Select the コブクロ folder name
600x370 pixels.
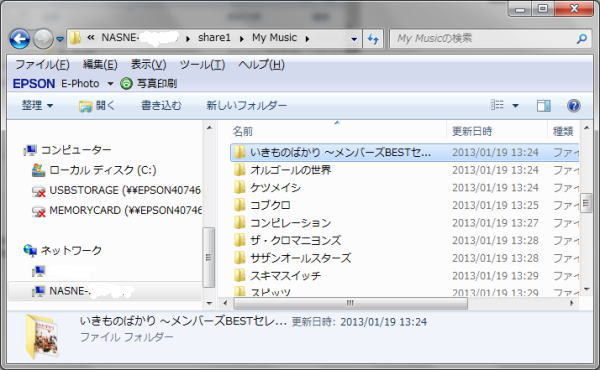[x=270, y=205]
